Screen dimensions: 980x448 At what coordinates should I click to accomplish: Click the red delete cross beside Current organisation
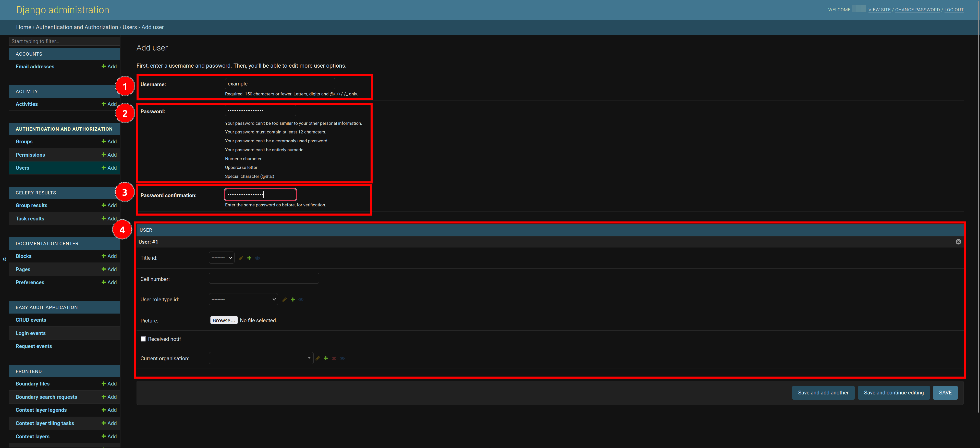[x=334, y=358]
